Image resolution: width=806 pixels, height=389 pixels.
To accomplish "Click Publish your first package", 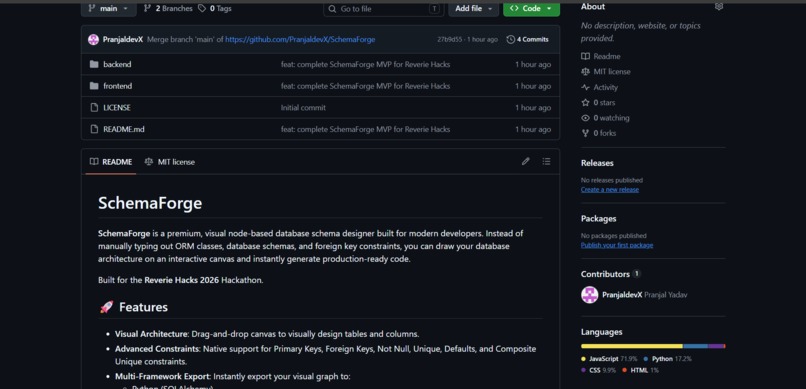I will (617, 245).
